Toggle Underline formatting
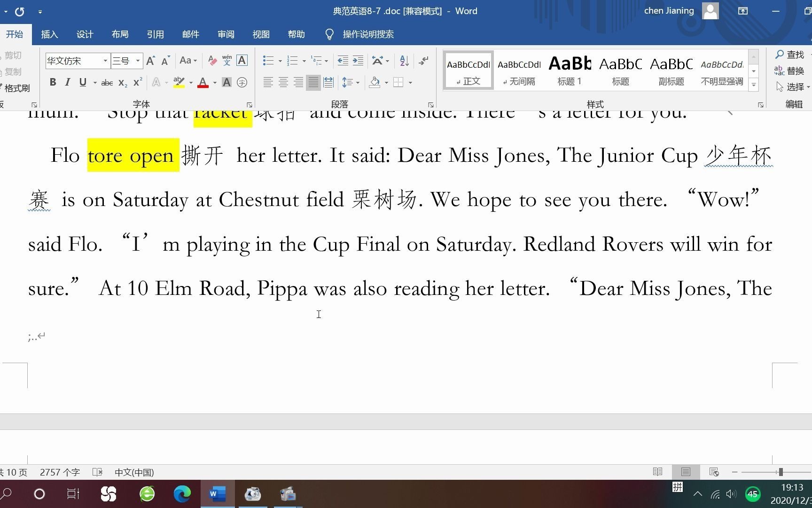The image size is (812, 508). click(83, 82)
